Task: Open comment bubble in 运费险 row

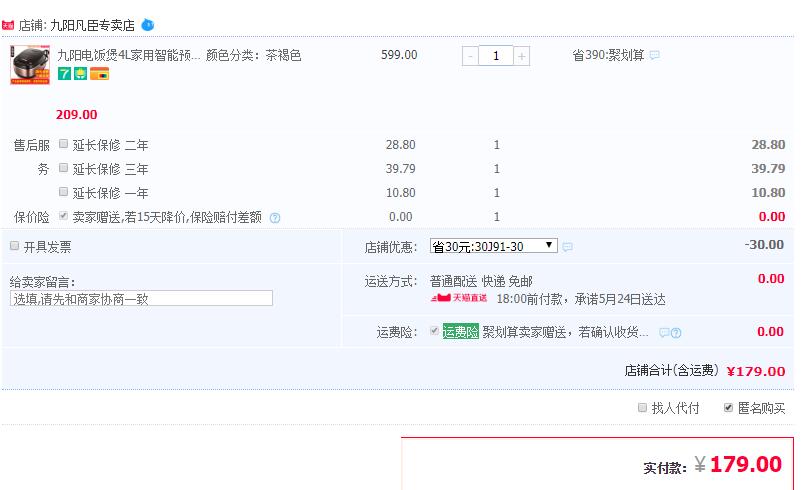Action: point(664,333)
